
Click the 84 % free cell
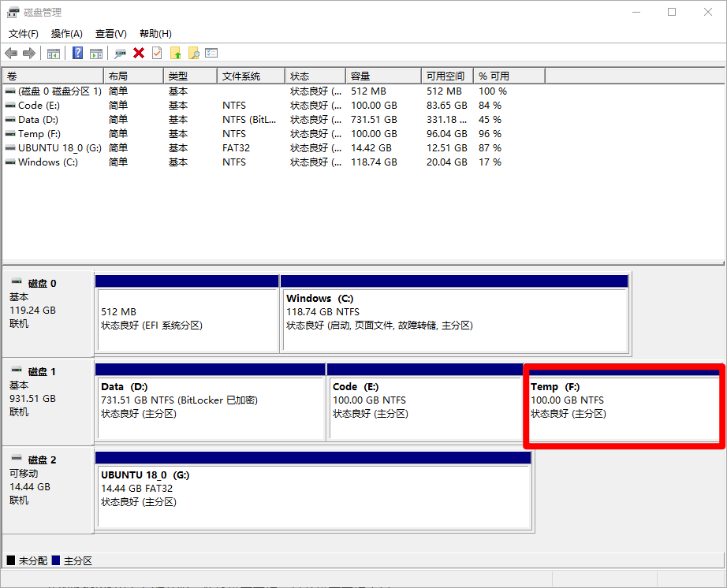pyautogui.click(x=490, y=106)
